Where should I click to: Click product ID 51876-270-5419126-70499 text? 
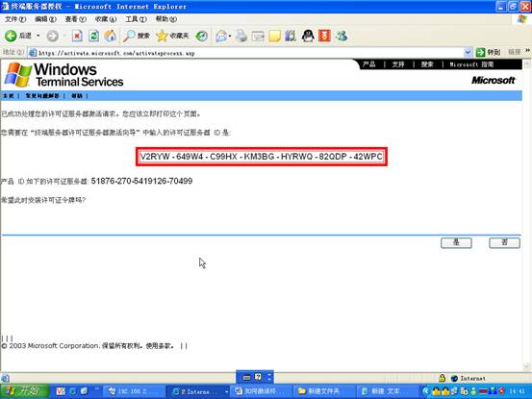[141, 181]
